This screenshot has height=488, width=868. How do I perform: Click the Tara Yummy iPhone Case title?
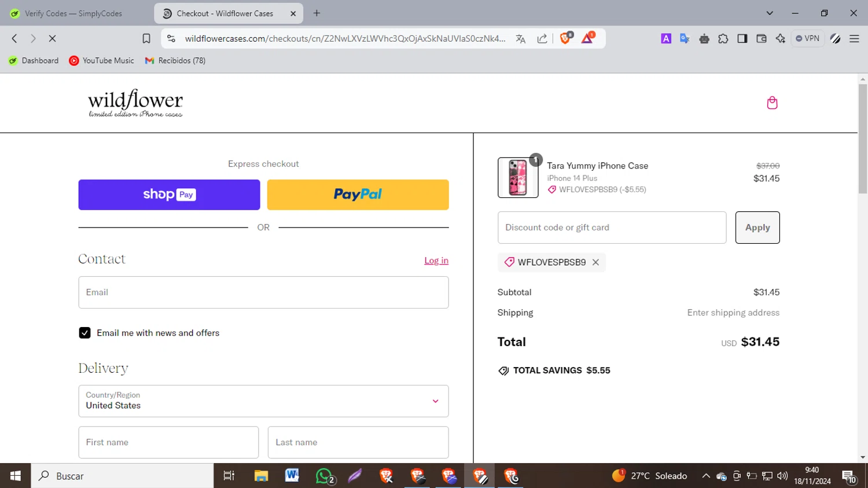(598, 166)
